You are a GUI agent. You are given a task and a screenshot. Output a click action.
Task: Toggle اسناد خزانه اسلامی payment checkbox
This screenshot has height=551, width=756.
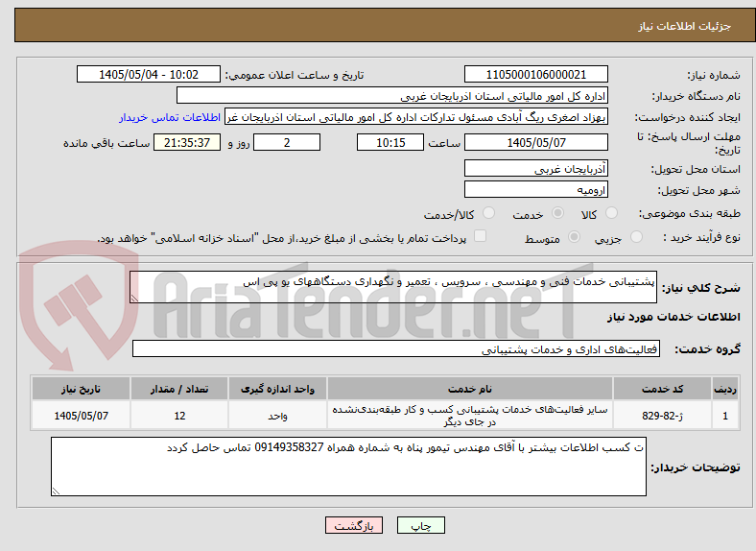pos(480,236)
